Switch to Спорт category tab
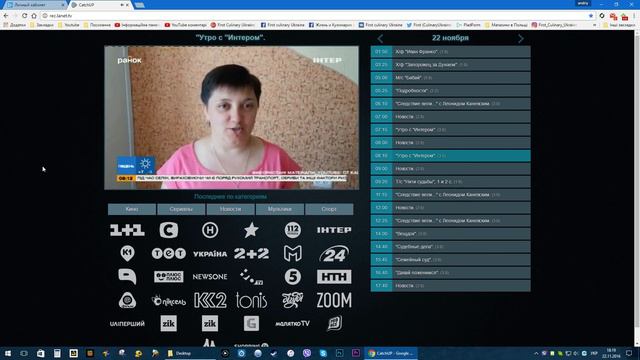 click(x=329, y=209)
